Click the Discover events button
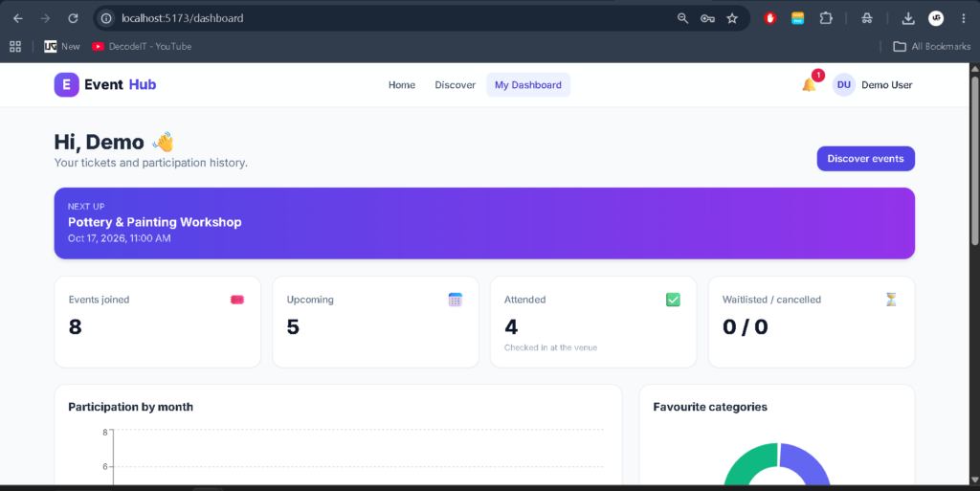The image size is (980, 491). 865,159
